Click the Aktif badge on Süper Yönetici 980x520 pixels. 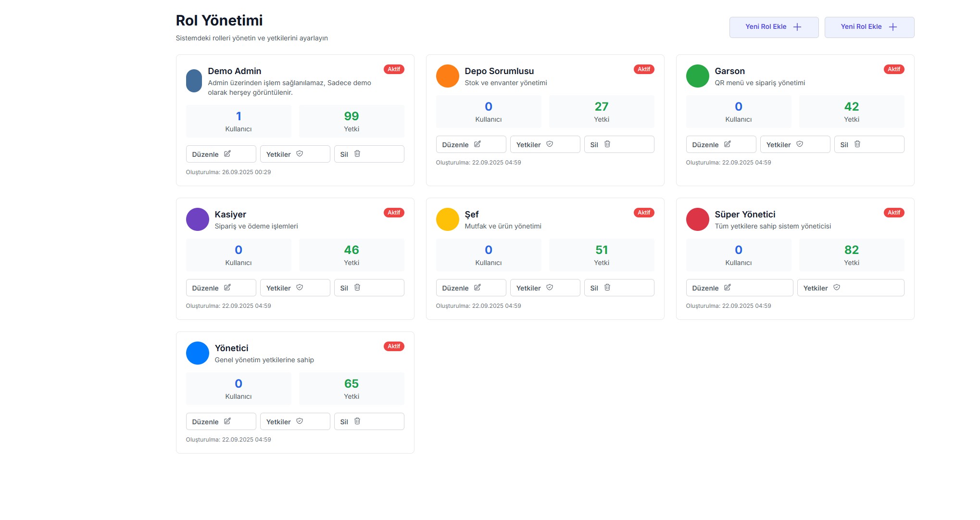893,213
